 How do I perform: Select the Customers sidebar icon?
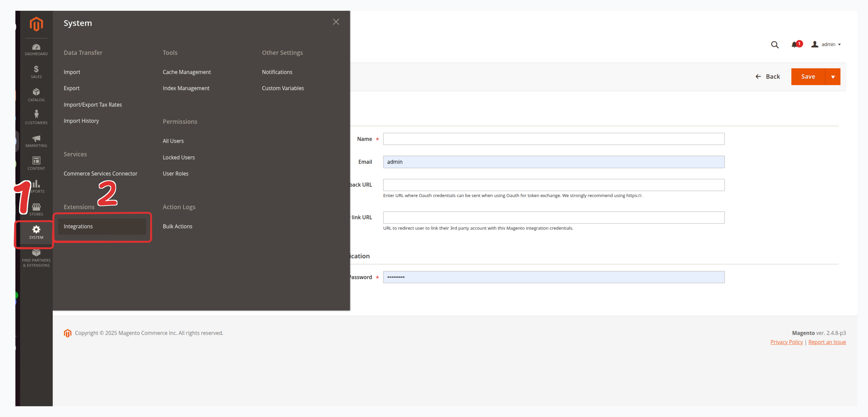pos(36,117)
